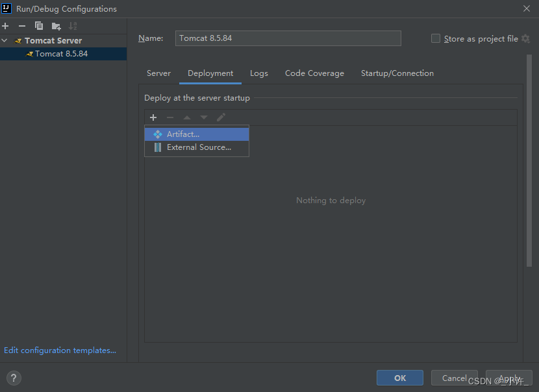
Task: Edit the configuration Name field
Action: click(x=288, y=38)
